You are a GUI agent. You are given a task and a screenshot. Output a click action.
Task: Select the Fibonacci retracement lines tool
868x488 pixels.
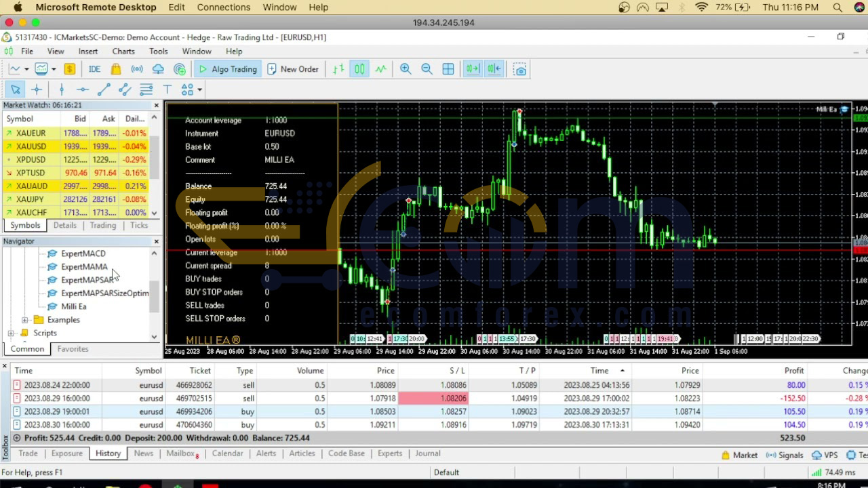[x=146, y=89]
